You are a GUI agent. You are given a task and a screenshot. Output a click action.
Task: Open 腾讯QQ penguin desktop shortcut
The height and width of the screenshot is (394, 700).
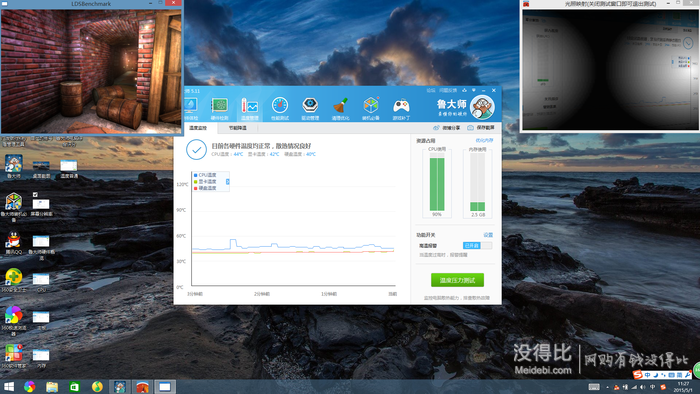pos(13,243)
